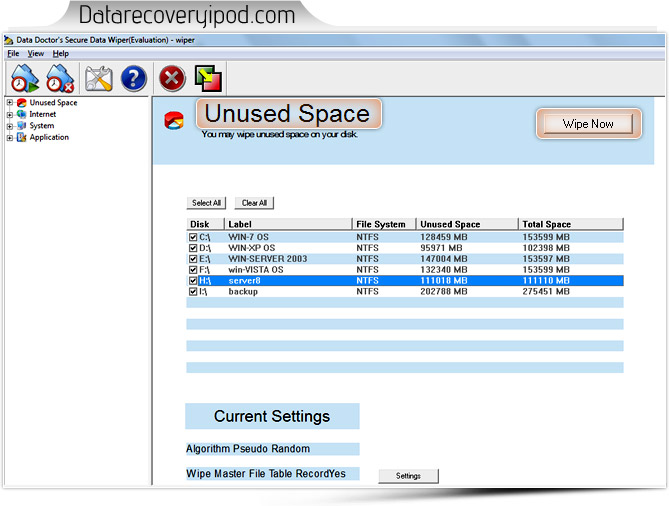669x506 pixels.
Task: Open the View menu
Action: pos(36,54)
